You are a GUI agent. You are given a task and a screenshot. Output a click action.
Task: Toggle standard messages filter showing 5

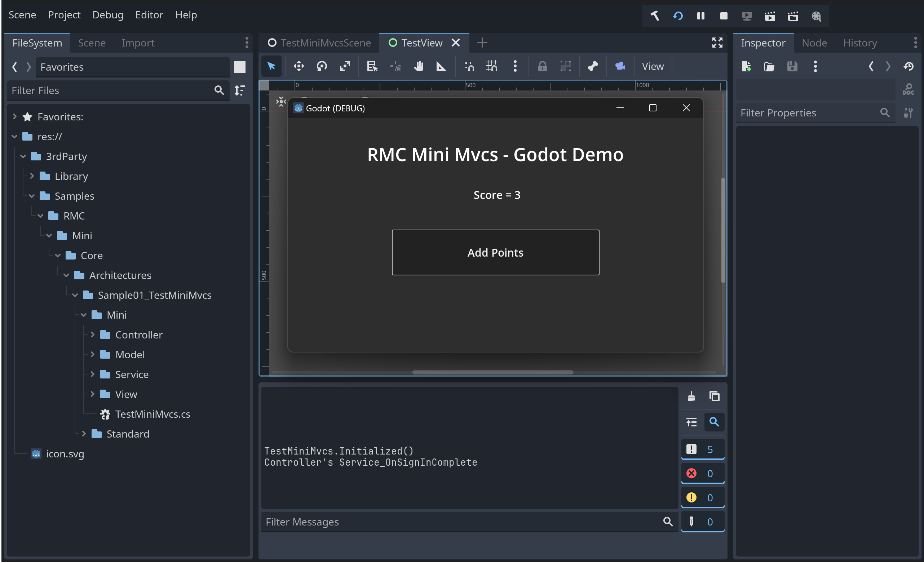pyautogui.click(x=702, y=449)
